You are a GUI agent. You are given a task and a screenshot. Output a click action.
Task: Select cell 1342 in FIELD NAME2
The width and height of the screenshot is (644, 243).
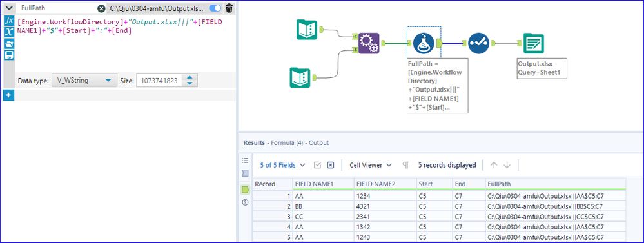(385, 227)
